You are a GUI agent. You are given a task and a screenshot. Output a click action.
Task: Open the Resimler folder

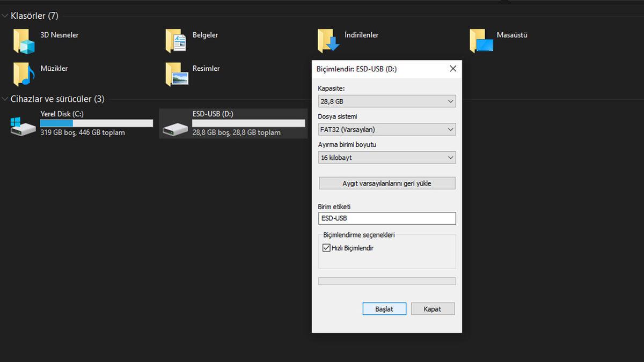(176, 73)
